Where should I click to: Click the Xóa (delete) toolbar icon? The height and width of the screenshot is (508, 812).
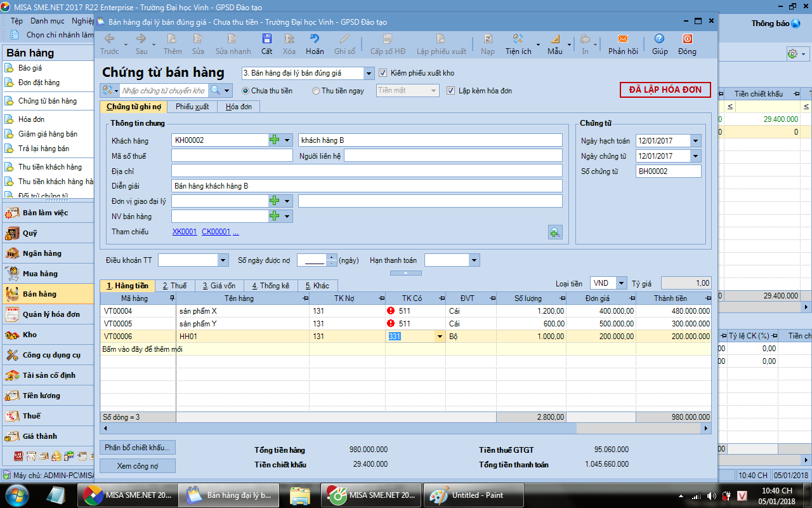click(289, 39)
